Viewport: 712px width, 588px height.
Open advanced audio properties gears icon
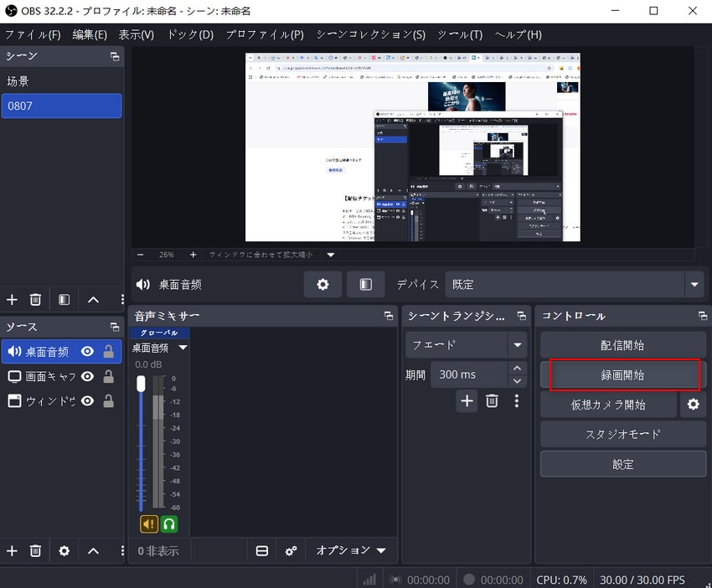[291, 551]
